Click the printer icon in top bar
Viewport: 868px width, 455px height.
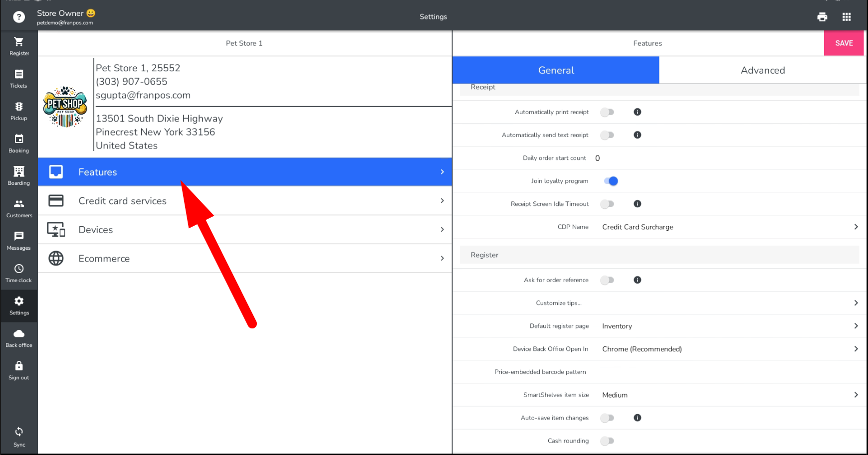coord(822,17)
